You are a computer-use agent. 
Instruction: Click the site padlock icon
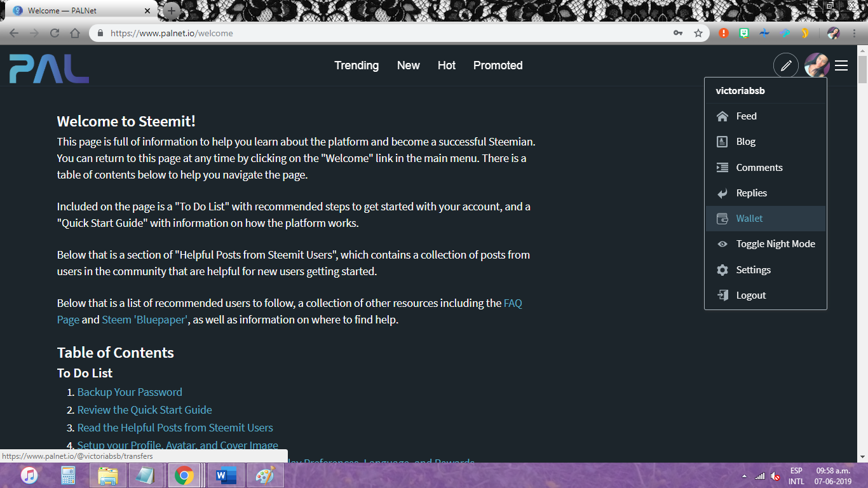coord(100,33)
